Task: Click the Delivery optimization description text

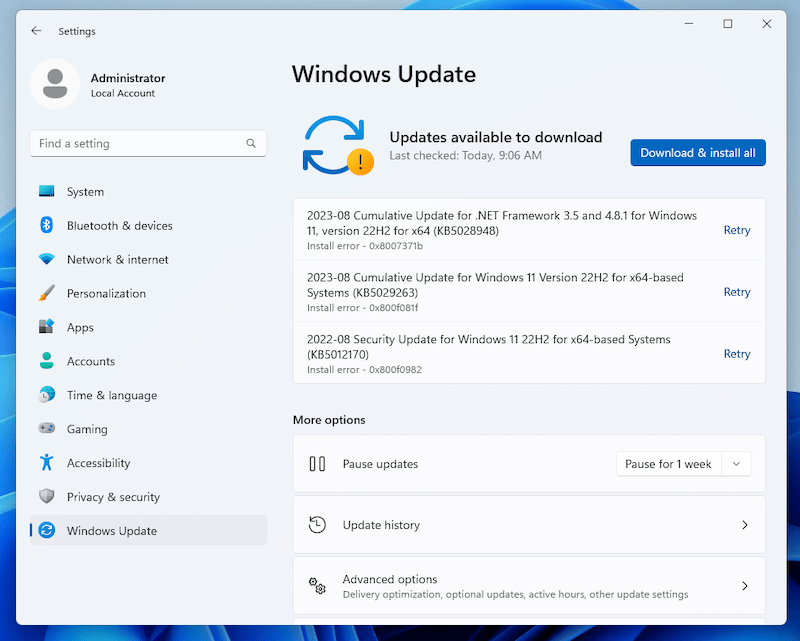Action: pyautogui.click(x=515, y=595)
